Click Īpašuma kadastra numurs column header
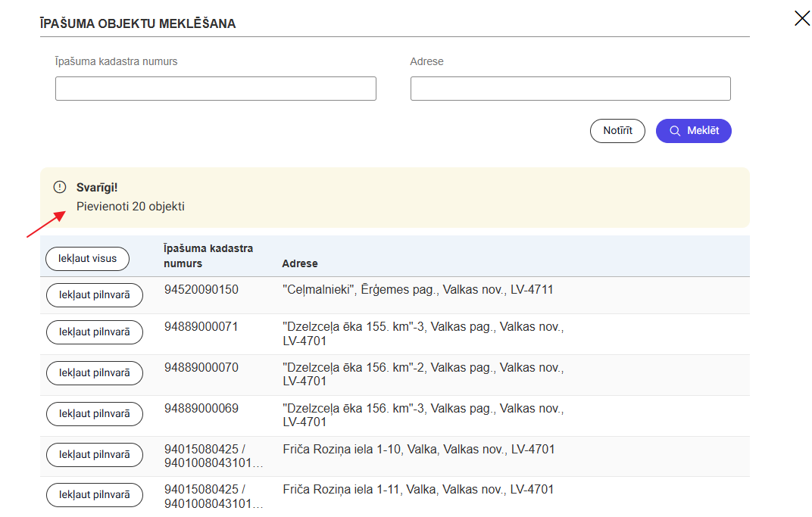 208,256
